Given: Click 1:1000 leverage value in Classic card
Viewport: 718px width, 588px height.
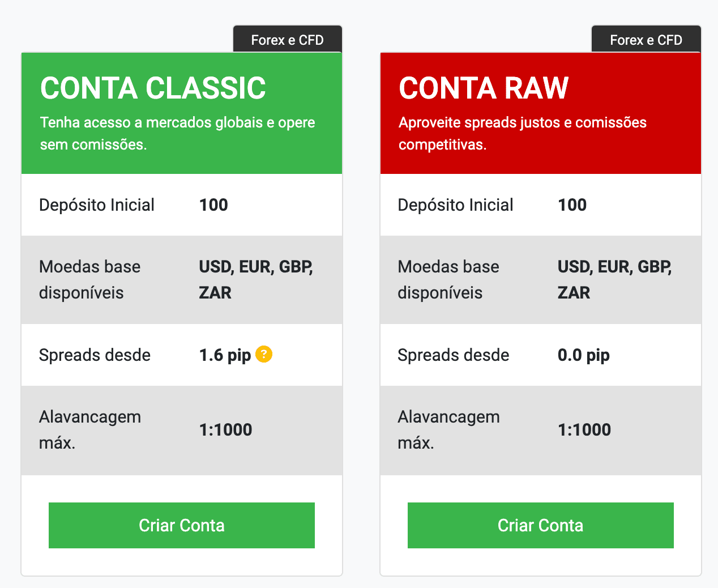Looking at the screenshot, I should tap(225, 430).
